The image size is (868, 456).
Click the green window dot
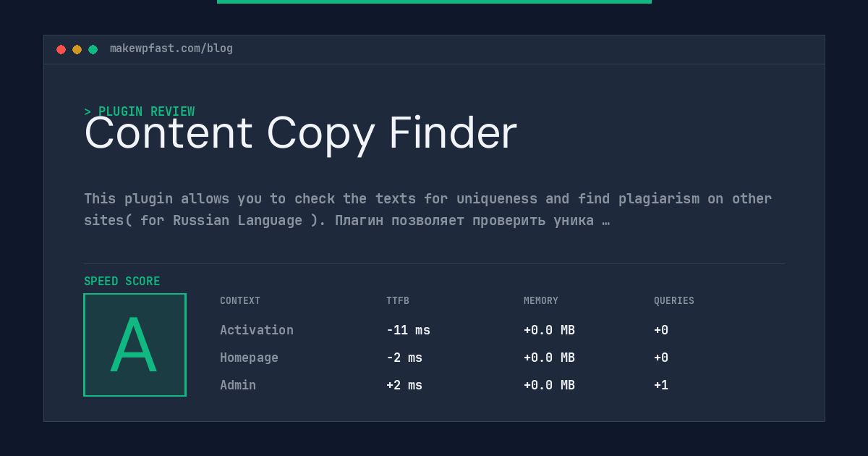tap(93, 49)
